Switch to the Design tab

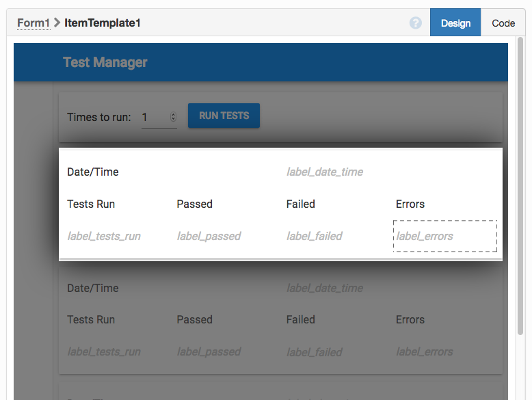tap(455, 23)
